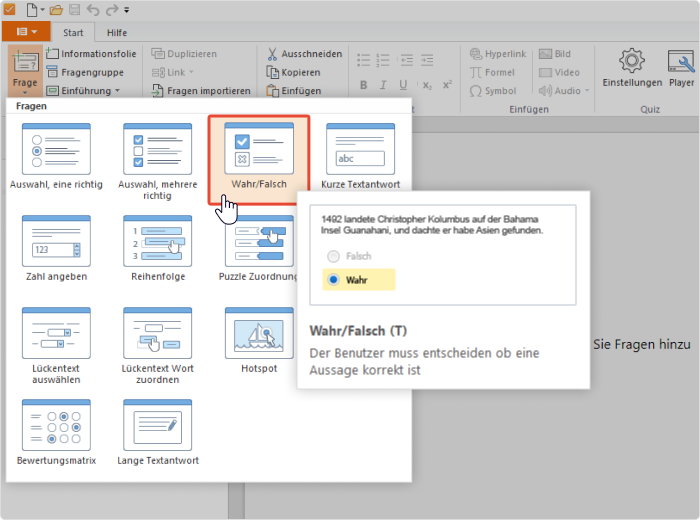Image resolution: width=700 pixels, height=520 pixels.
Task: Open the Einstellungen quiz settings
Action: click(x=632, y=68)
